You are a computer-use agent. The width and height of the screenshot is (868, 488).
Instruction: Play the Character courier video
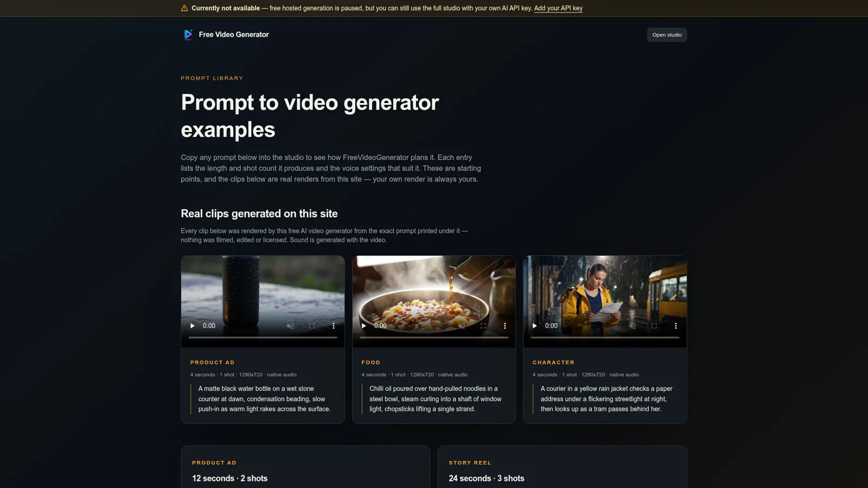pos(534,326)
